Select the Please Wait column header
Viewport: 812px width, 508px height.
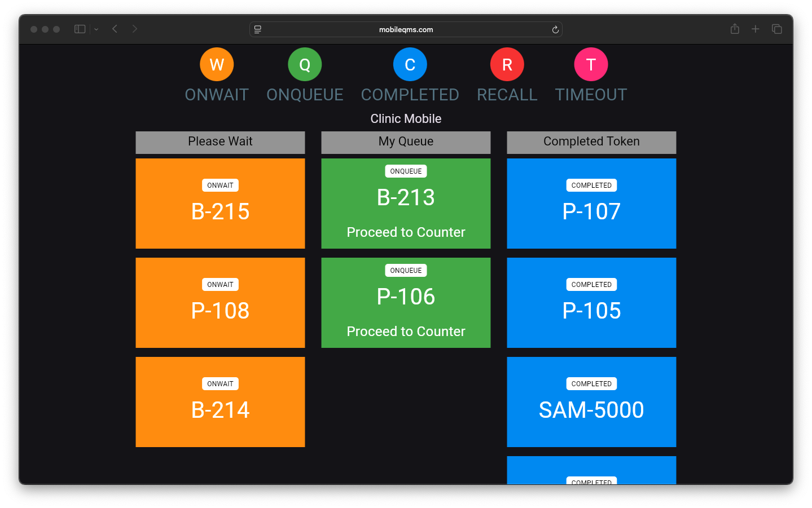pyautogui.click(x=220, y=142)
